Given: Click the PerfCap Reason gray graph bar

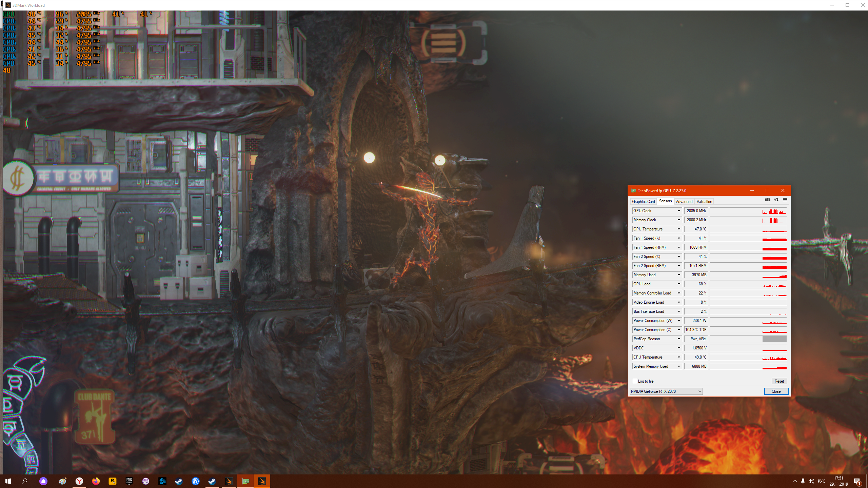Looking at the screenshot, I should point(774,339).
